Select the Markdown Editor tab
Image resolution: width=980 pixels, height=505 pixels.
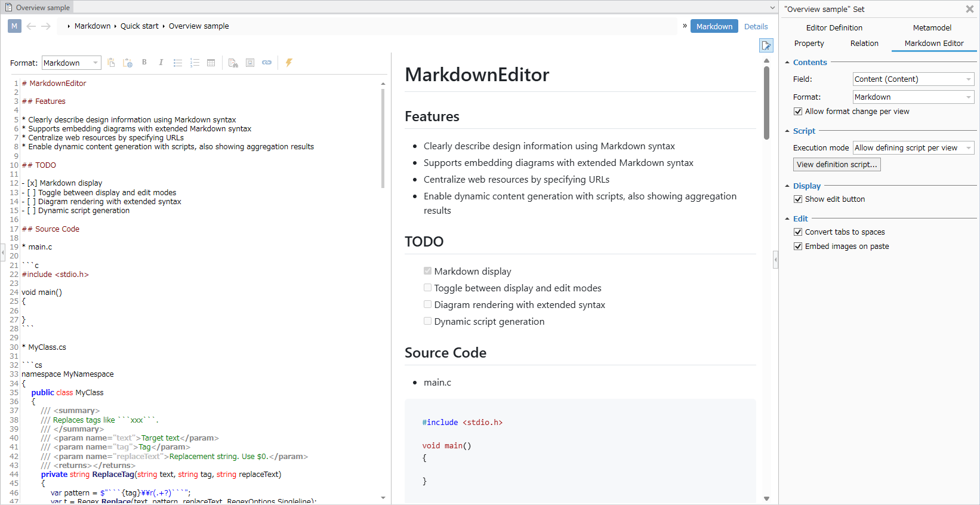(x=934, y=44)
